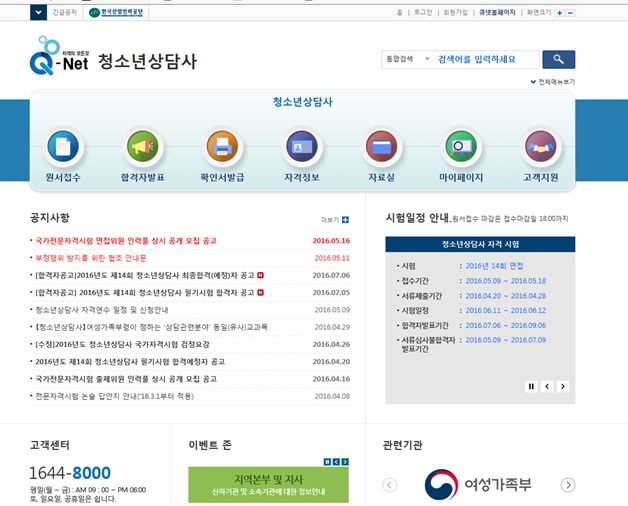Image resolution: width=628 pixels, height=506 pixels.
Task: Open the 자료실 folder icon
Action: pos(381,146)
